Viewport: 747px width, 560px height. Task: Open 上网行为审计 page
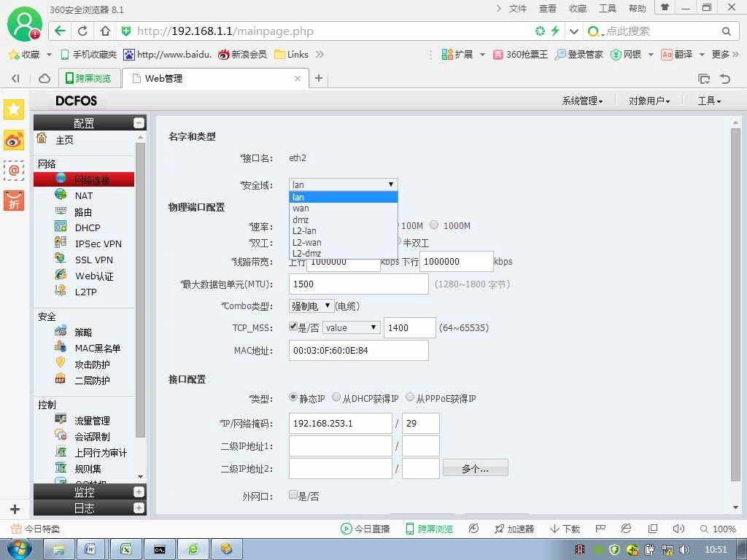tap(101, 452)
